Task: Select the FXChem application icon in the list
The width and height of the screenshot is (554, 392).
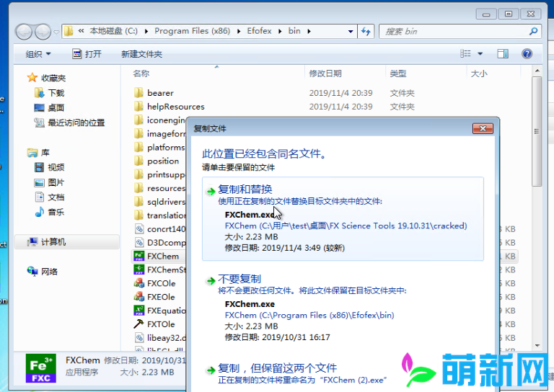Action: click(139, 256)
